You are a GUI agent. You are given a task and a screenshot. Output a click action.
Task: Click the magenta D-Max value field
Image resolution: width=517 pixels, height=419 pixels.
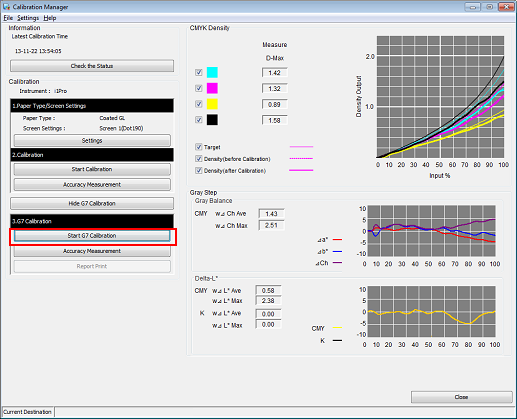pyautogui.click(x=274, y=89)
